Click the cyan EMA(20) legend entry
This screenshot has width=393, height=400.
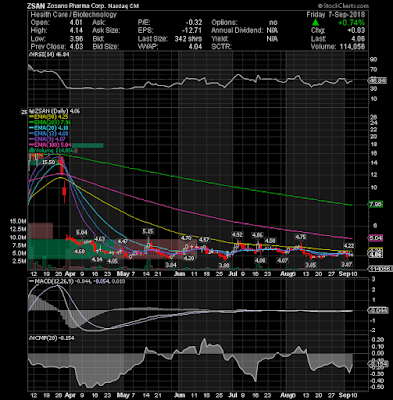tap(49, 128)
